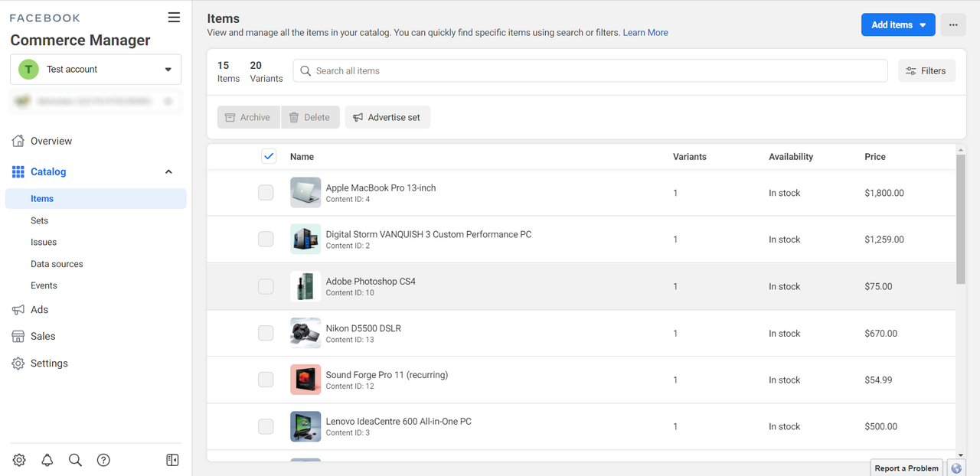Select the Nikon D5500 DSLR checkbox
Image resolution: width=980 pixels, height=476 pixels.
coord(266,333)
